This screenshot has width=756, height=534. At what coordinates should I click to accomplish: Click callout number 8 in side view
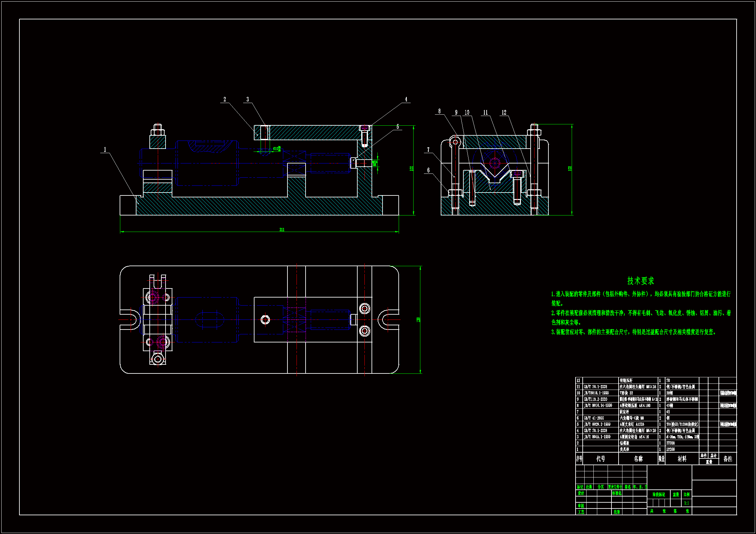coord(439,111)
